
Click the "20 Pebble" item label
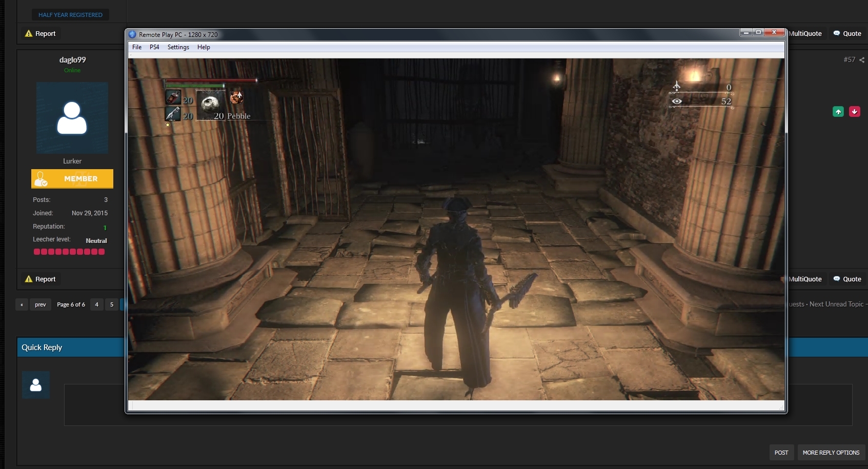[x=232, y=116]
